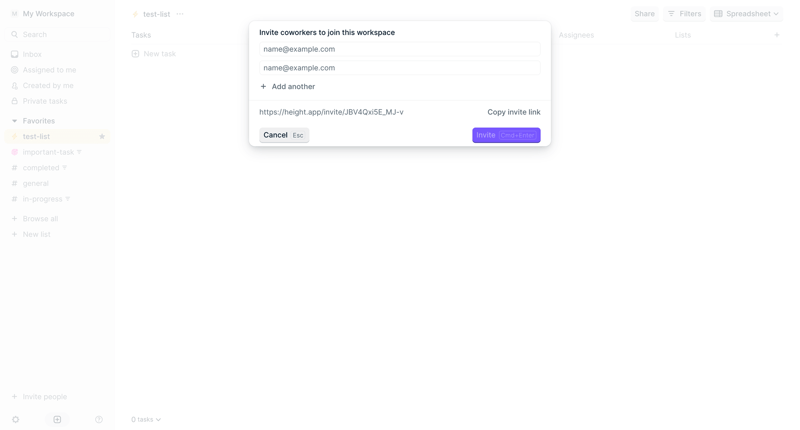Unstar test-list in Favorites
Viewport: 800px width, 430px height.
tap(102, 137)
